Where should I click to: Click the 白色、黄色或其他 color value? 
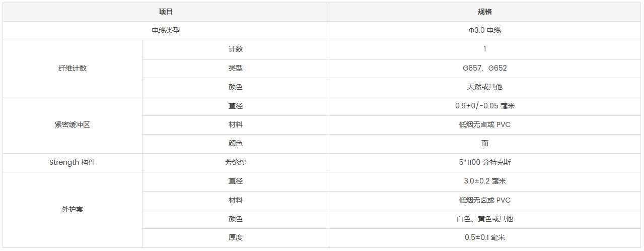click(484, 219)
